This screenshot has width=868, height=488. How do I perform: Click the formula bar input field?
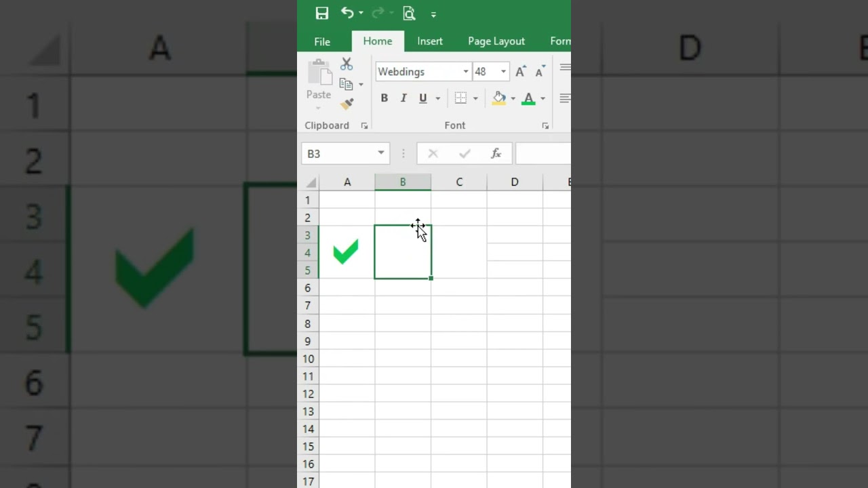[x=543, y=154]
